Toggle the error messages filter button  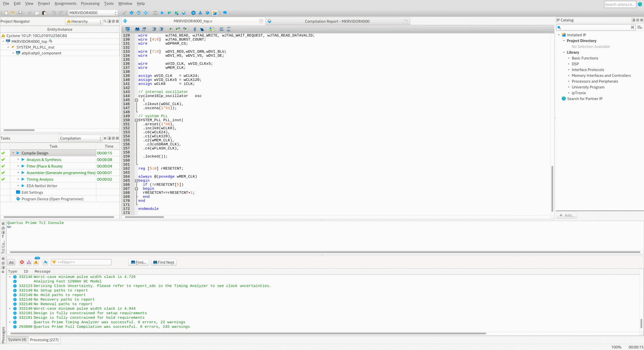pyautogui.click(x=22, y=262)
